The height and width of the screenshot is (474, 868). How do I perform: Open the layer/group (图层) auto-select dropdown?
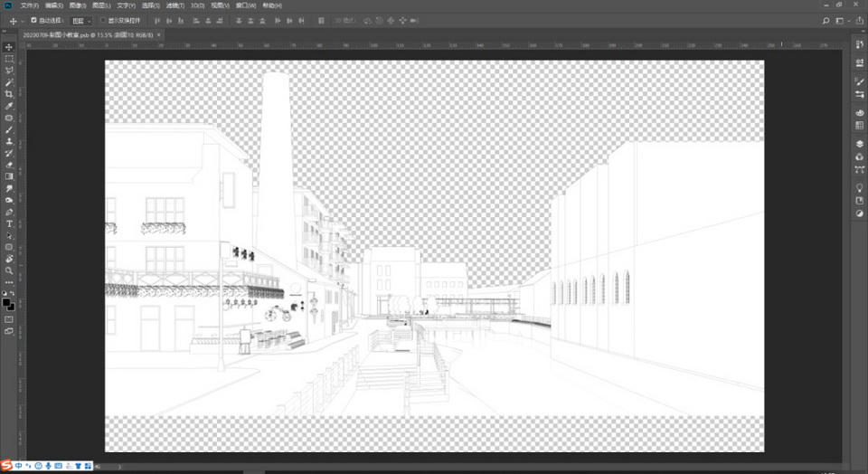[81, 20]
